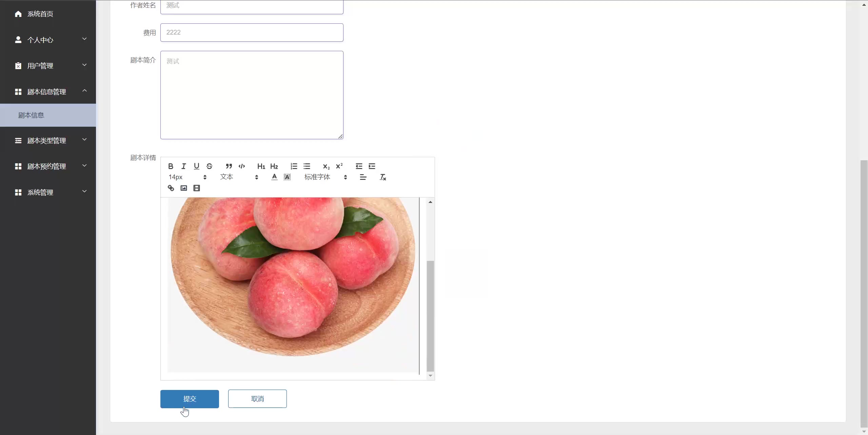Toggle bold formatting in editor toolbar

[171, 166]
